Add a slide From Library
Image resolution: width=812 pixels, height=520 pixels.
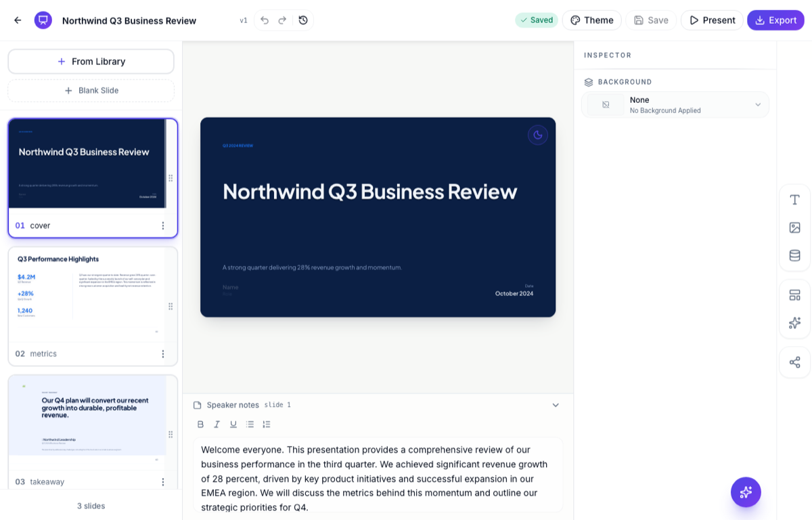pos(91,62)
